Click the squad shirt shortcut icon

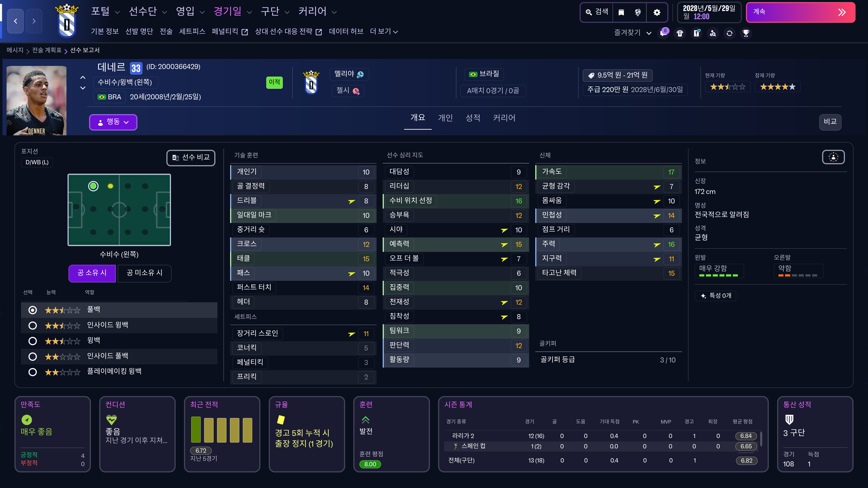coord(680,33)
